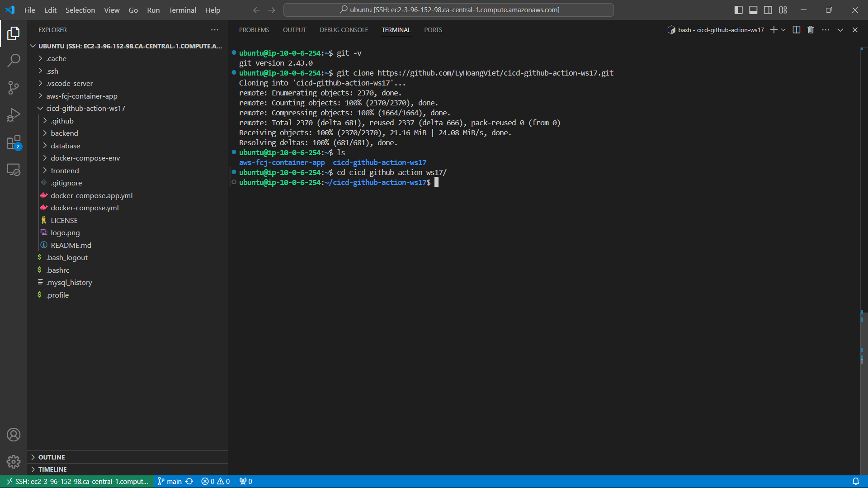The image size is (868, 488).
Task: Open the Run and Debug view
Action: coord(14,115)
